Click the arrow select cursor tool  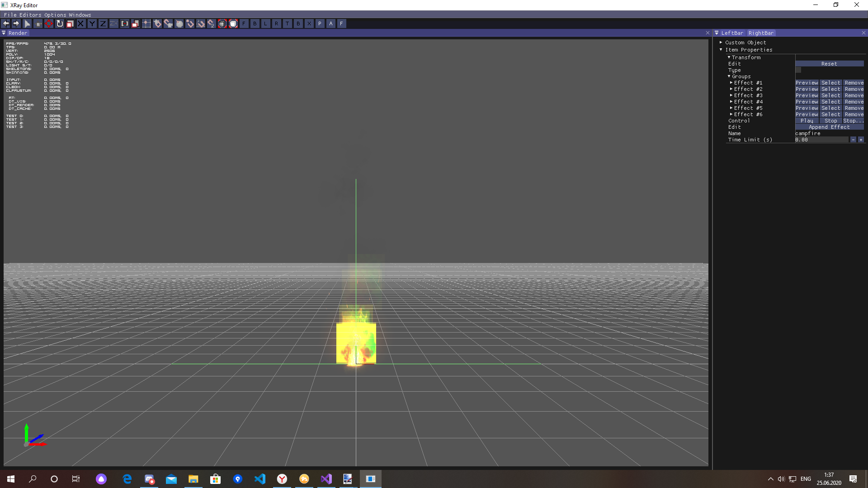point(27,23)
